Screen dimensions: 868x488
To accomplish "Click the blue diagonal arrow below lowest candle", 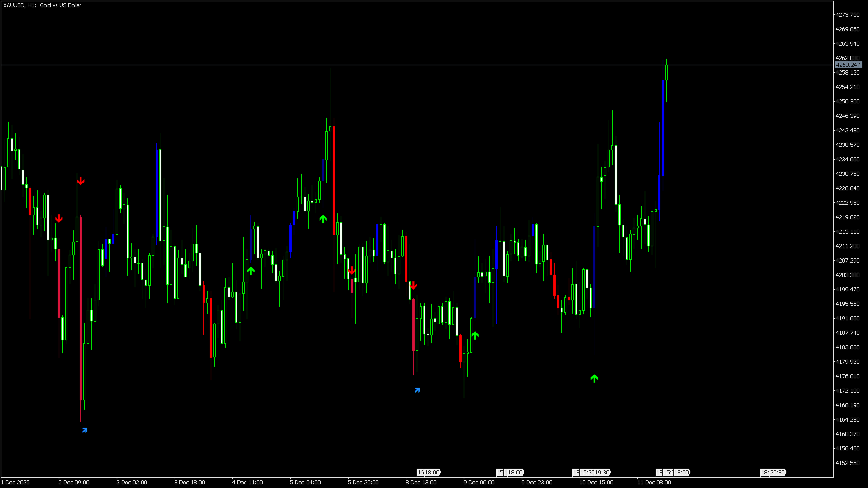I will (85, 430).
